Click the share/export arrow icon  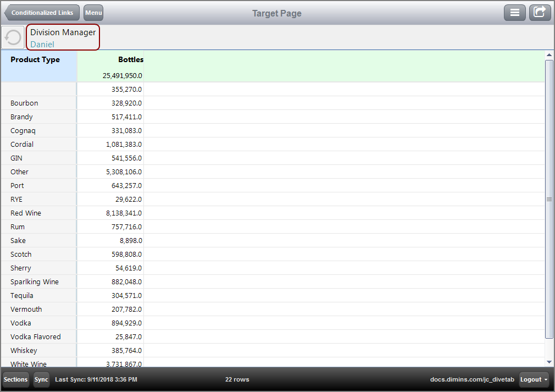[x=540, y=13]
